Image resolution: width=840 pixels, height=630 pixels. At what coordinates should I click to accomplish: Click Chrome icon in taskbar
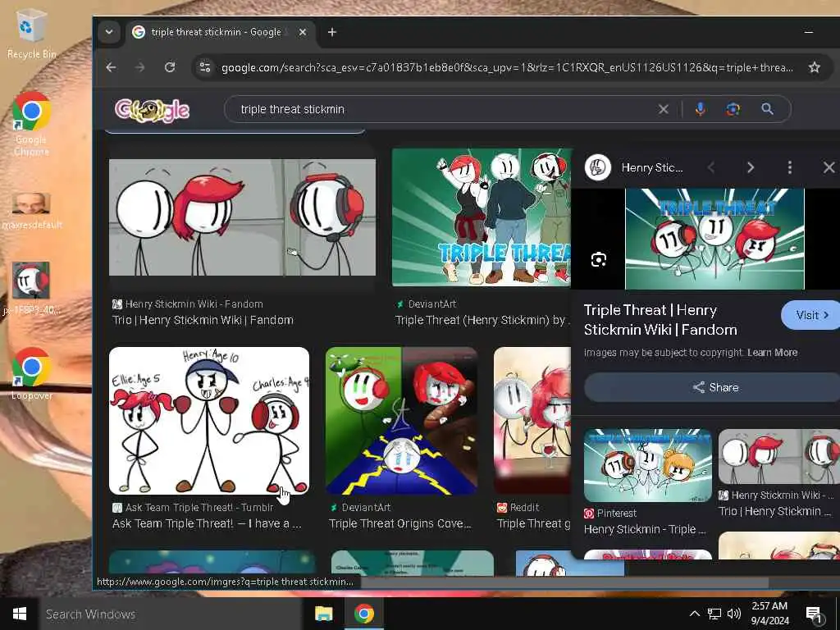(x=363, y=614)
